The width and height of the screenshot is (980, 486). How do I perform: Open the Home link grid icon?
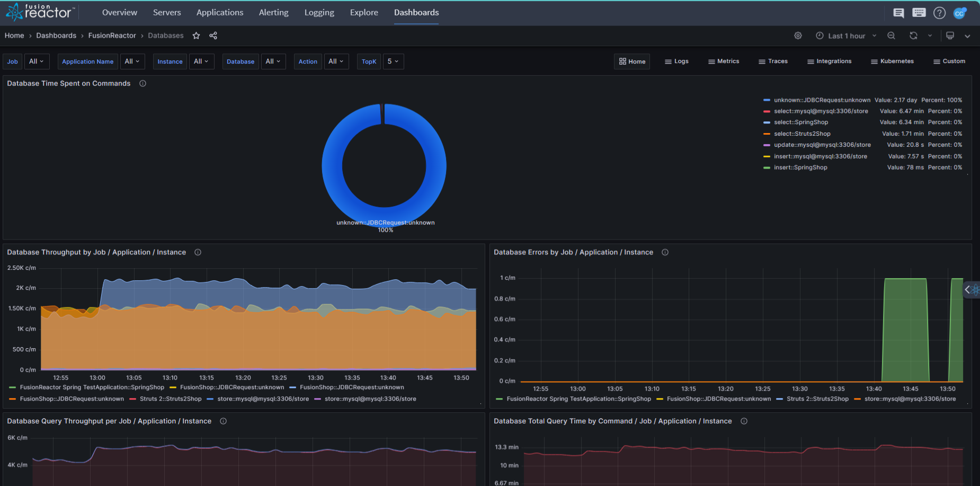(x=622, y=61)
